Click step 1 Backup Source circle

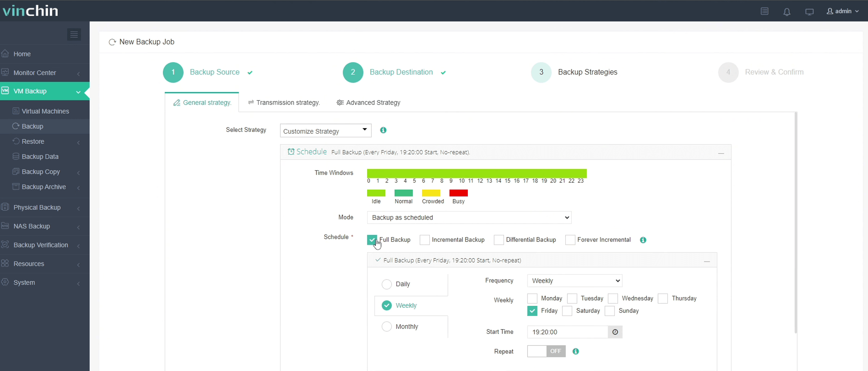pos(173,72)
